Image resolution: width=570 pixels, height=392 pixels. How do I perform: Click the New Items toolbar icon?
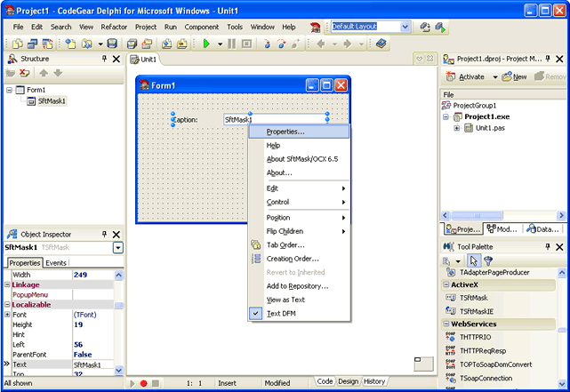tap(70, 44)
